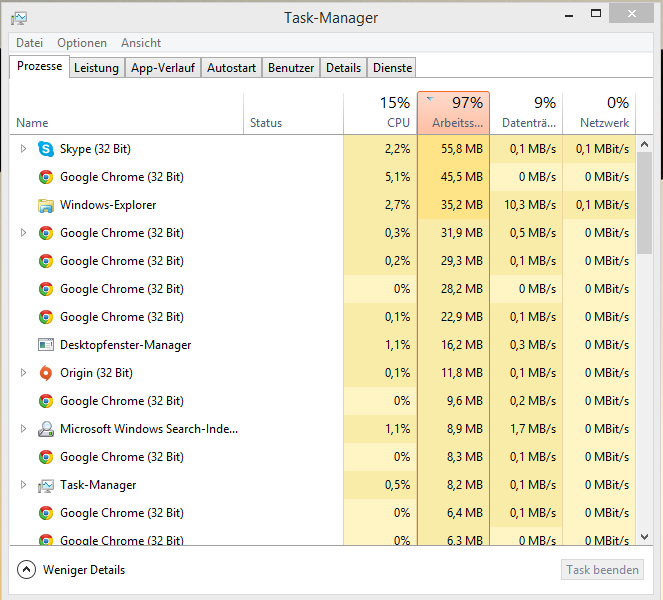Sort by Arbeitsspeicher column header
The image size is (663, 600).
click(x=453, y=113)
